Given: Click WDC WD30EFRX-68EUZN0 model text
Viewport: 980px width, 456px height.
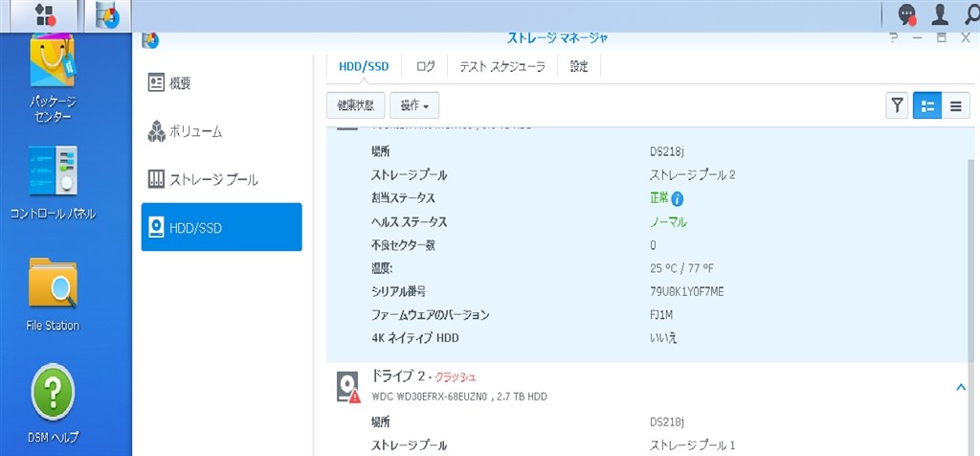Looking at the screenshot, I should click(x=428, y=397).
